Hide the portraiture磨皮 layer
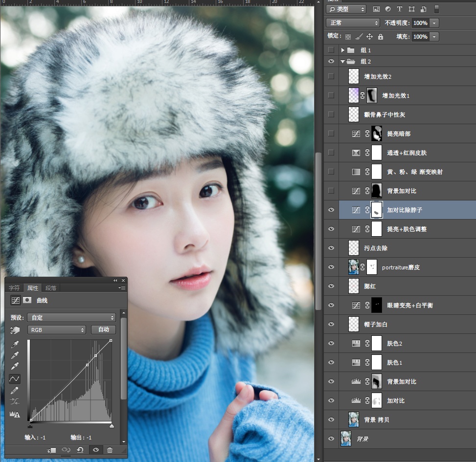Viewport: 476px width, 462px height. pyautogui.click(x=331, y=267)
